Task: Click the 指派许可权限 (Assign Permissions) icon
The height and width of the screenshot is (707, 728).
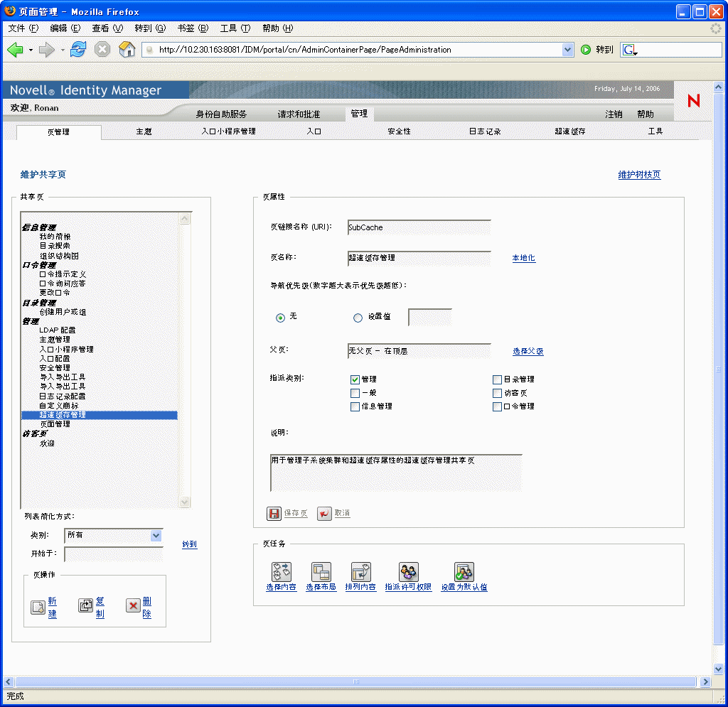Action: click(407, 572)
